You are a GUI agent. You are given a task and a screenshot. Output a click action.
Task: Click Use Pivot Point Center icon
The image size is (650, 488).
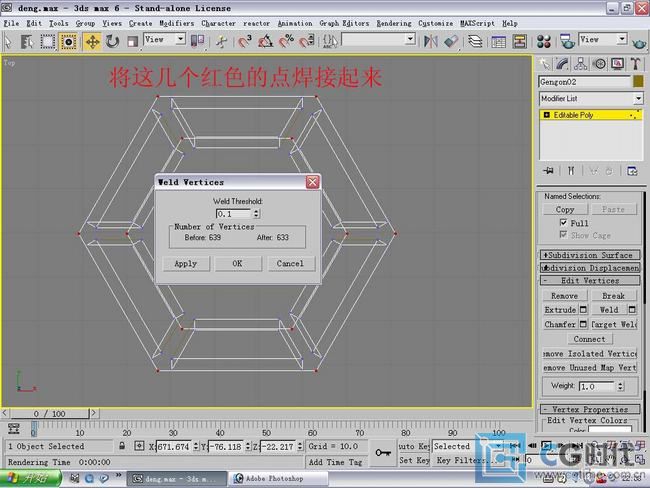click(x=197, y=41)
